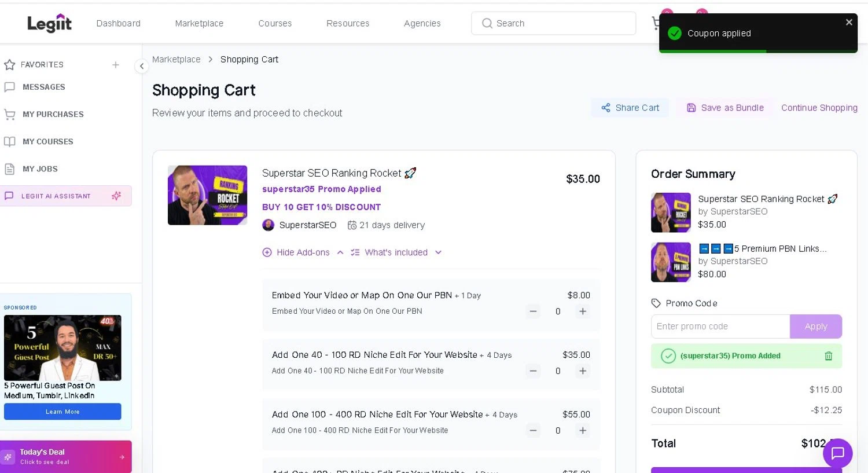Save cart with Save as Bundle

(x=725, y=108)
